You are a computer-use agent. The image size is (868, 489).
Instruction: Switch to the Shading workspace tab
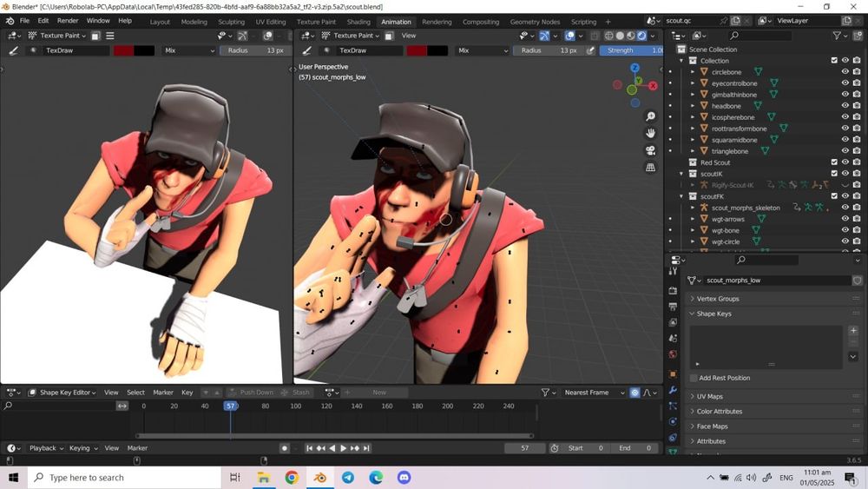pos(358,22)
